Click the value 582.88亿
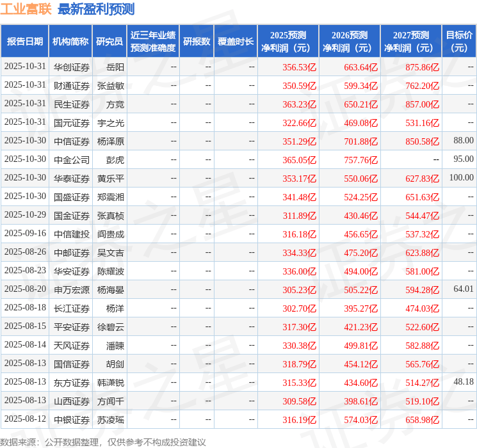This screenshot has height=448, width=477. point(422,346)
